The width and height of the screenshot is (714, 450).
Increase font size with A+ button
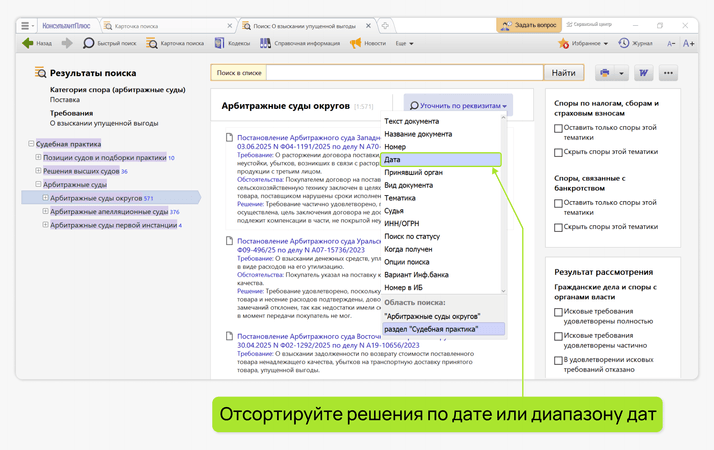688,44
